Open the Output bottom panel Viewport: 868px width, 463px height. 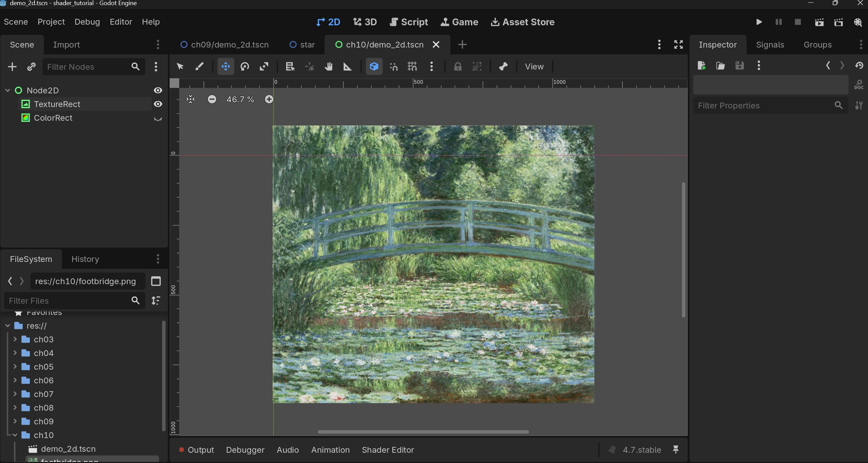(x=197, y=450)
